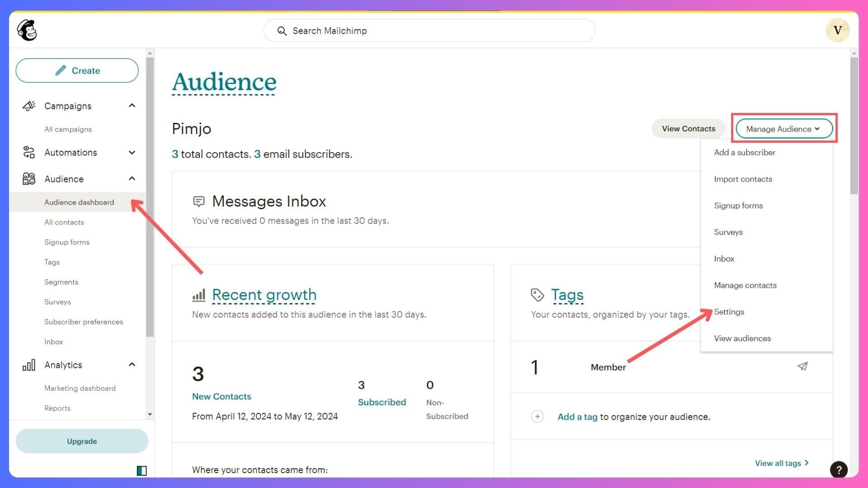
Task: Click the Create button
Action: point(77,70)
